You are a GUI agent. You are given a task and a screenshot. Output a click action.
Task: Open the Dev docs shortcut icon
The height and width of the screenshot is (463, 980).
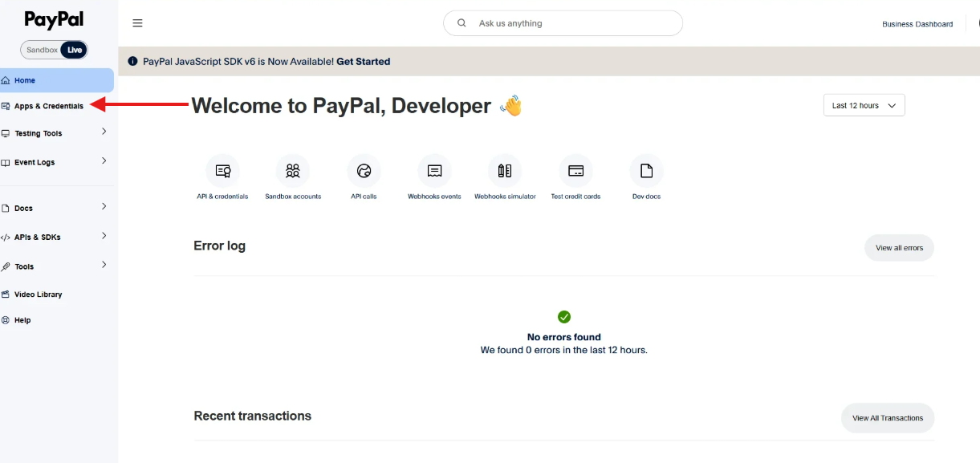646,171
